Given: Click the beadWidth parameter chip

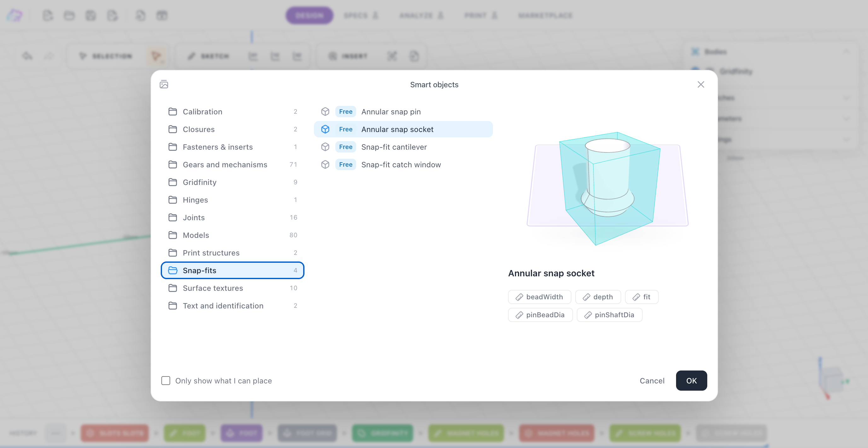Looking at the screenshot, I should click(x=540, y=297).
